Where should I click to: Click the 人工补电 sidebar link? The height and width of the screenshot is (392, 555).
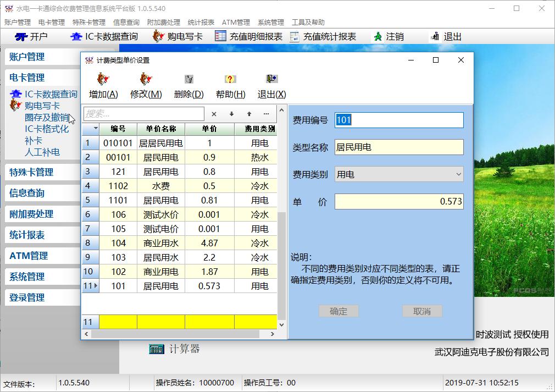pos(42,152)
